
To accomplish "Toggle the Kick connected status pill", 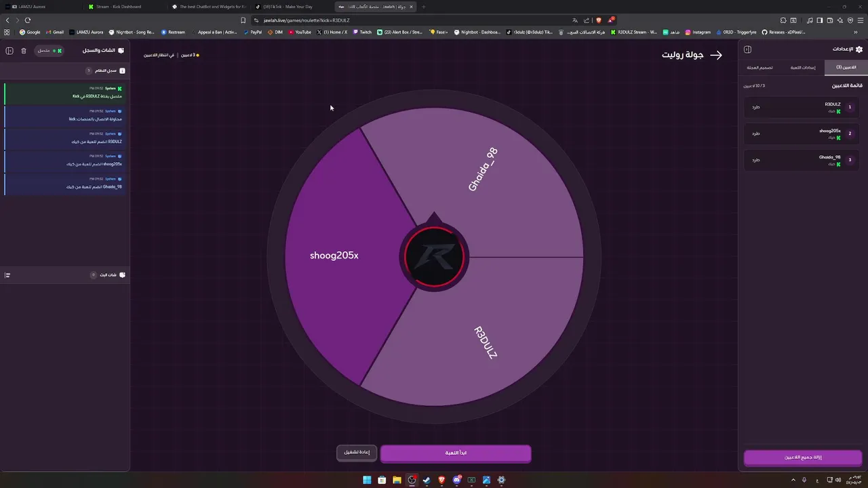I will tap(49, 51).
